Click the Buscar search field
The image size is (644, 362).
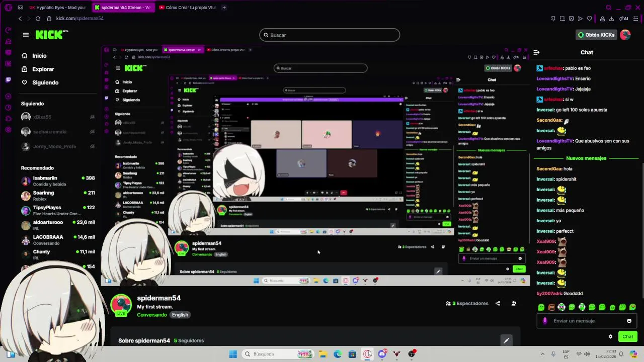[x=330, y=35]
